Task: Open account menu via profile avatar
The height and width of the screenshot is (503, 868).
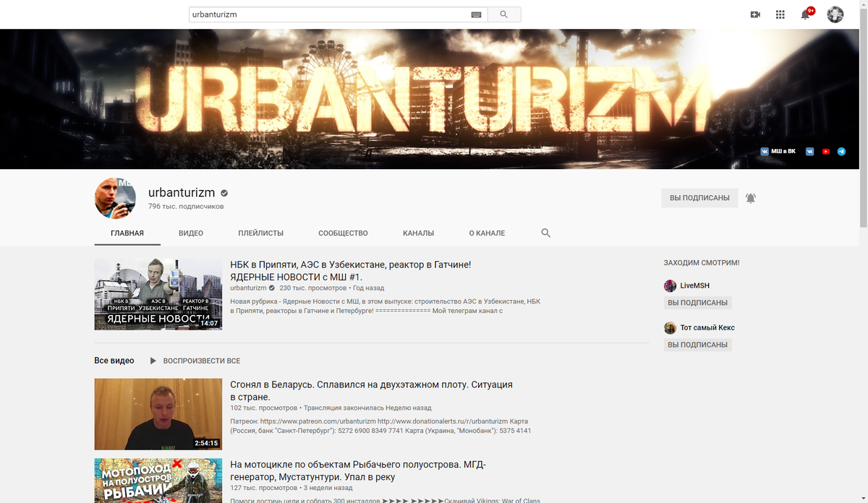Action: tap(835, 14)
